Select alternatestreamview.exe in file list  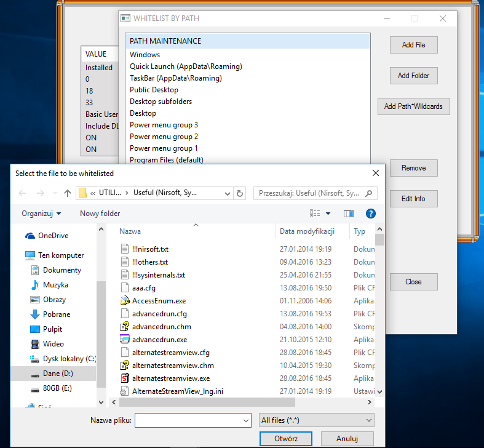[x=170, y=378]
